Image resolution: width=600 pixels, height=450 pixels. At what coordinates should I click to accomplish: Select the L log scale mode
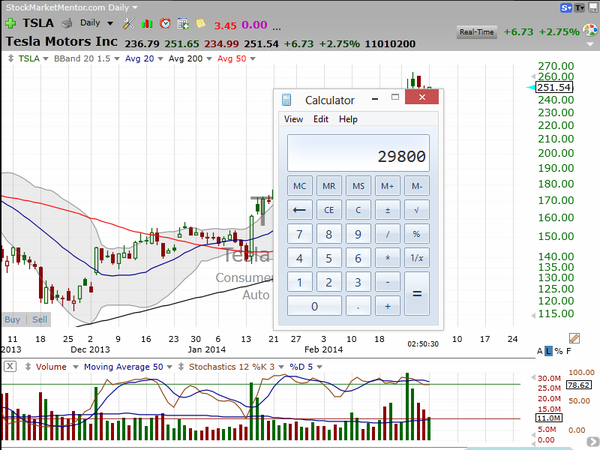coord(549,351)
